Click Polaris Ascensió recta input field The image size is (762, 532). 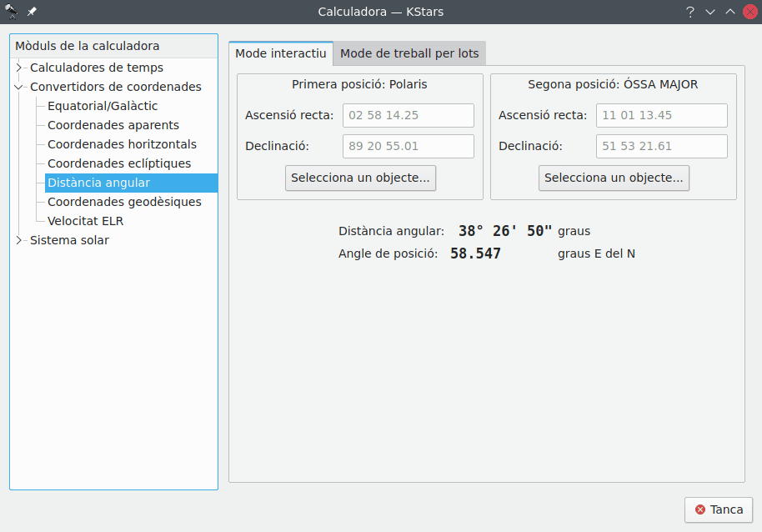(x=408, y=115)
